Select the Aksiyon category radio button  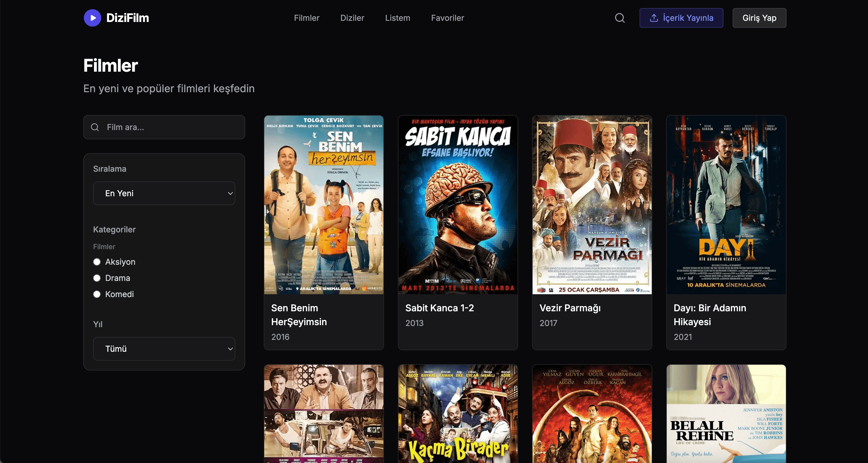[97, 262]
